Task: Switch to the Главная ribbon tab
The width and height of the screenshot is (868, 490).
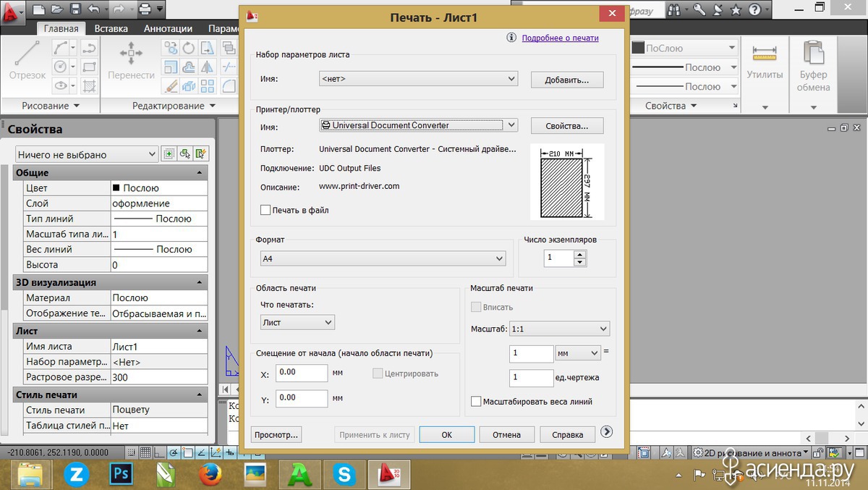Action: point(61,29)
